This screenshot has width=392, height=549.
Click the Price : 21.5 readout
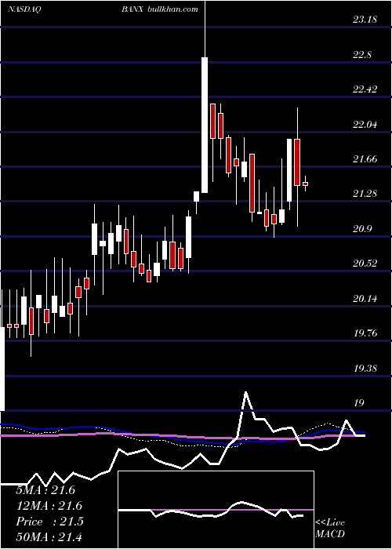click(x=49, y=522)
